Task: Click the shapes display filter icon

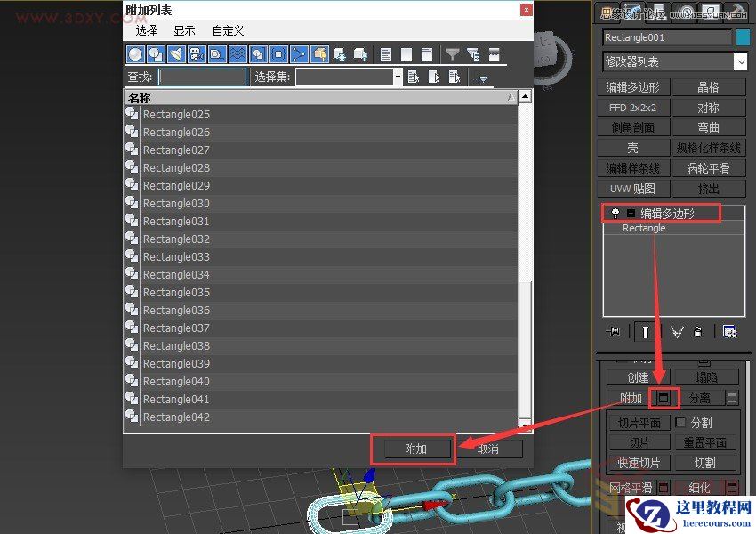Action: [x=156, y=54]
